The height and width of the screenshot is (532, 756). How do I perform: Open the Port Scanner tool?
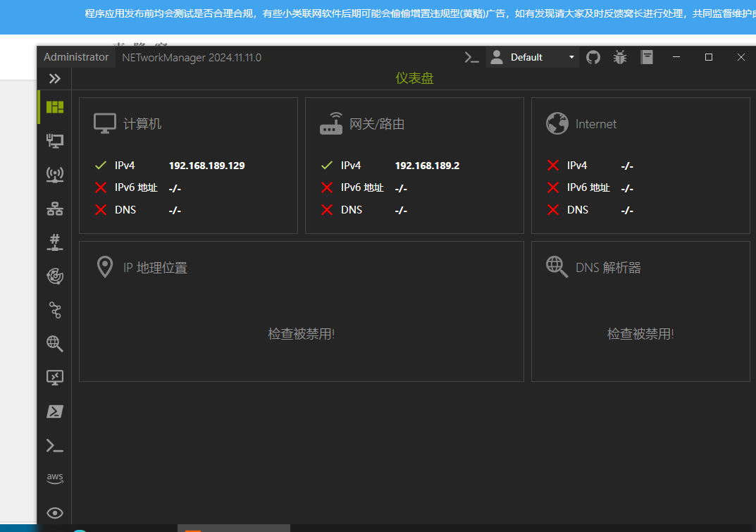pos(54,242)
